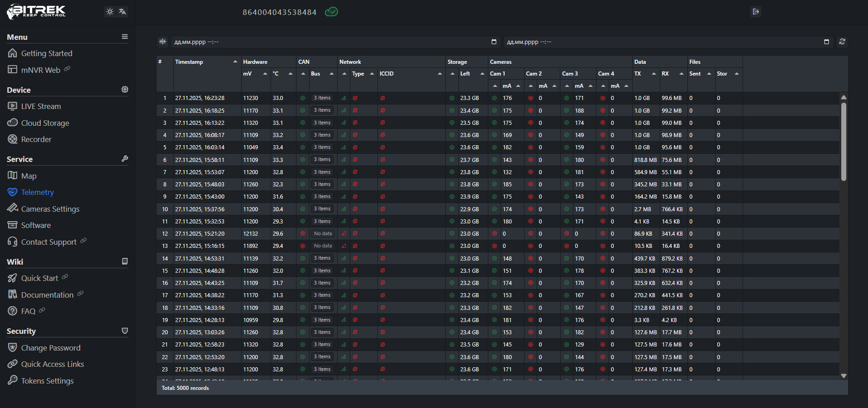Open the Recorder page
This screenshot has height=408, width=868.
pyautogui.click(x=36, y=139)
